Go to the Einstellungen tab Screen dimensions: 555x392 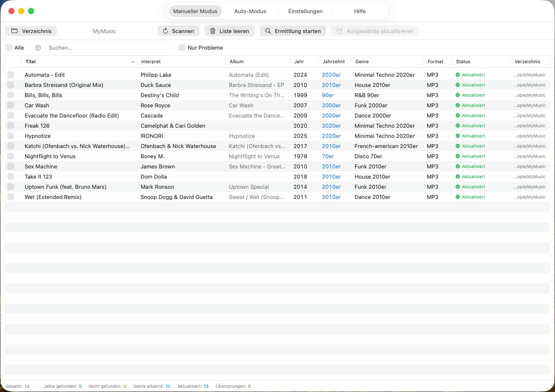(x=305, y=11)
